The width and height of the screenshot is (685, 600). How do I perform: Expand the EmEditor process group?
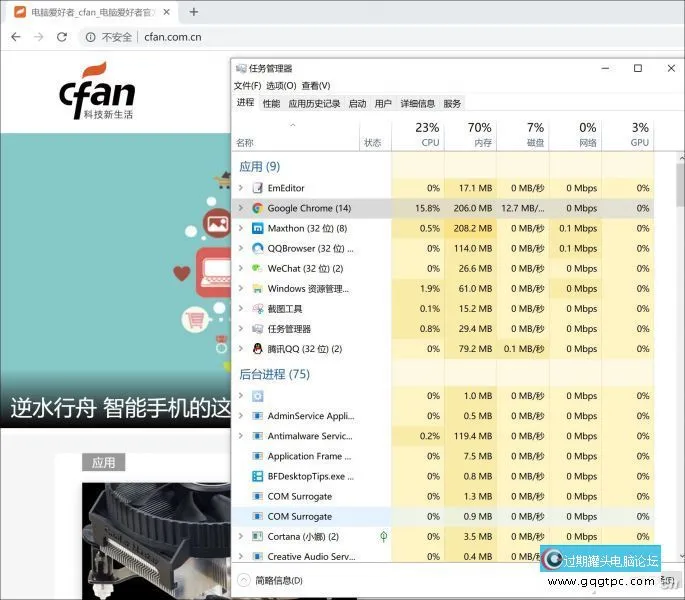pyautogui.click(x=241, y=188)
